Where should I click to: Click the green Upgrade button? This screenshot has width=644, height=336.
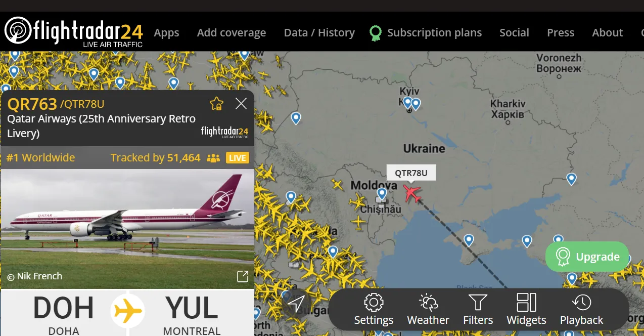tap(587, 257)
